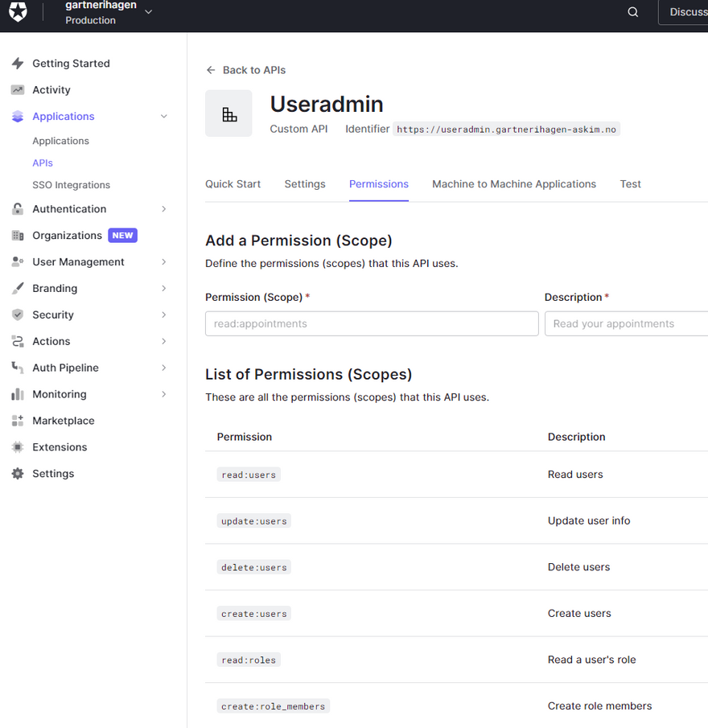Switch to the Machine to Machine Applications tab
Screen dimensions: 708x728
[x=514, y=184]
